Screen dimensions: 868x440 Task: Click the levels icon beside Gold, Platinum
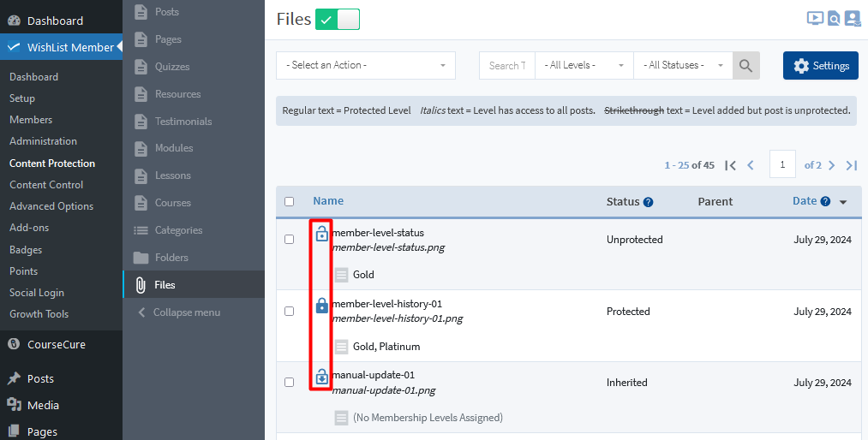pos(342,347)
